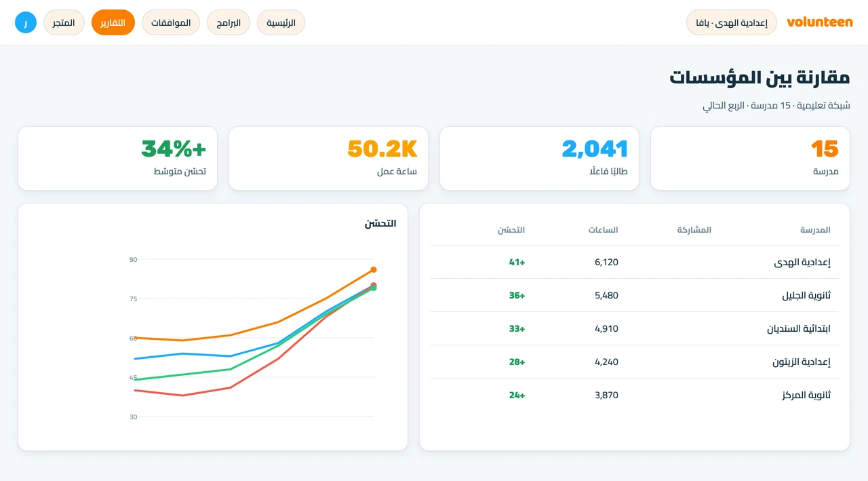Screen dimensions: 868x481
Task: Select the 28+ improvement value
Action: pyautogui.click(x=517, y=362)
